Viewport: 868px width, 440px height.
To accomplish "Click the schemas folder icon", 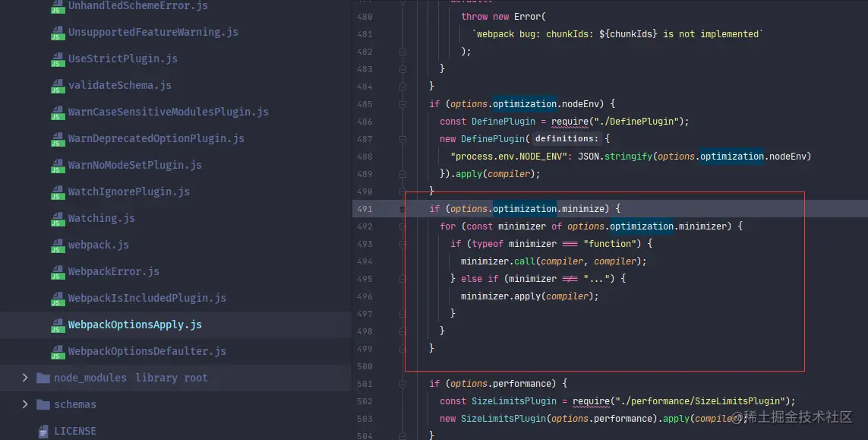I will [43, 404].
